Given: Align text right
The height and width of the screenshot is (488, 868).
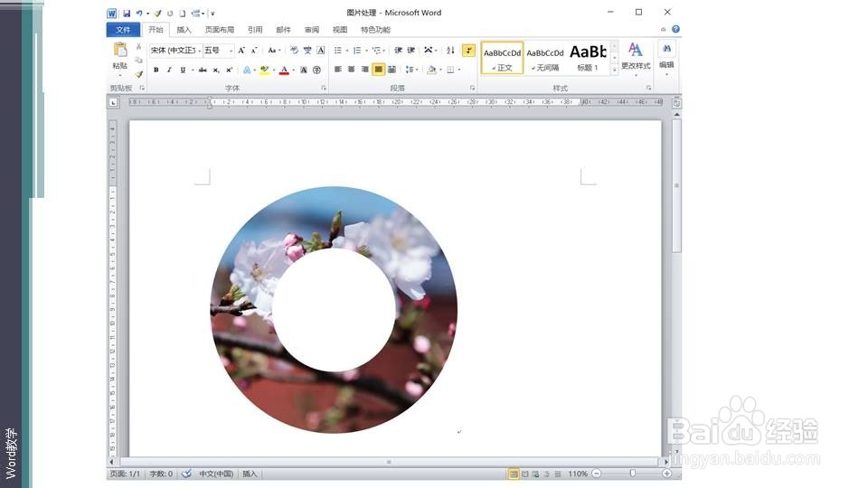Looking at the screenshot, I should [x=364, y=70].
